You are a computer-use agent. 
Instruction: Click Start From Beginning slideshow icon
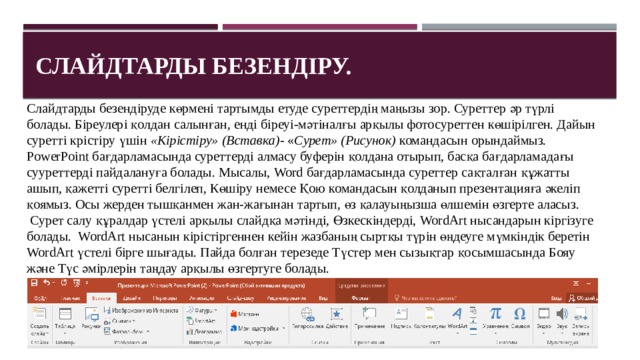point(76,282)
